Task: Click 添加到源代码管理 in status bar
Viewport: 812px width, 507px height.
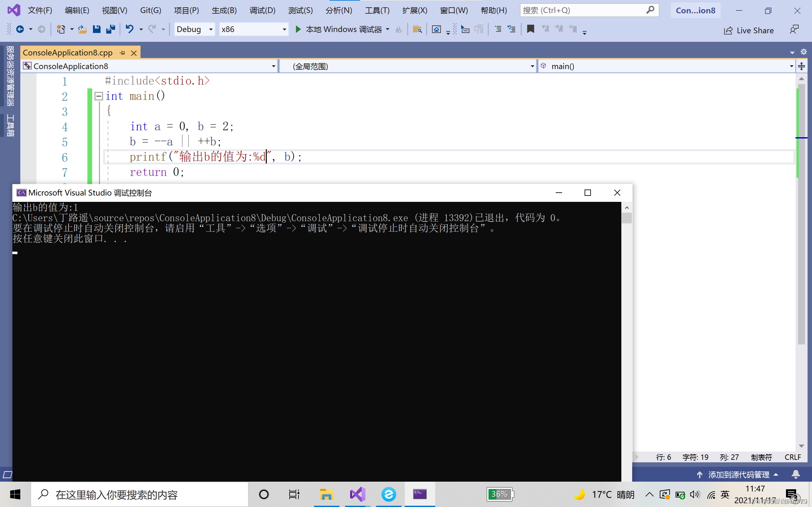Action: 738,474
